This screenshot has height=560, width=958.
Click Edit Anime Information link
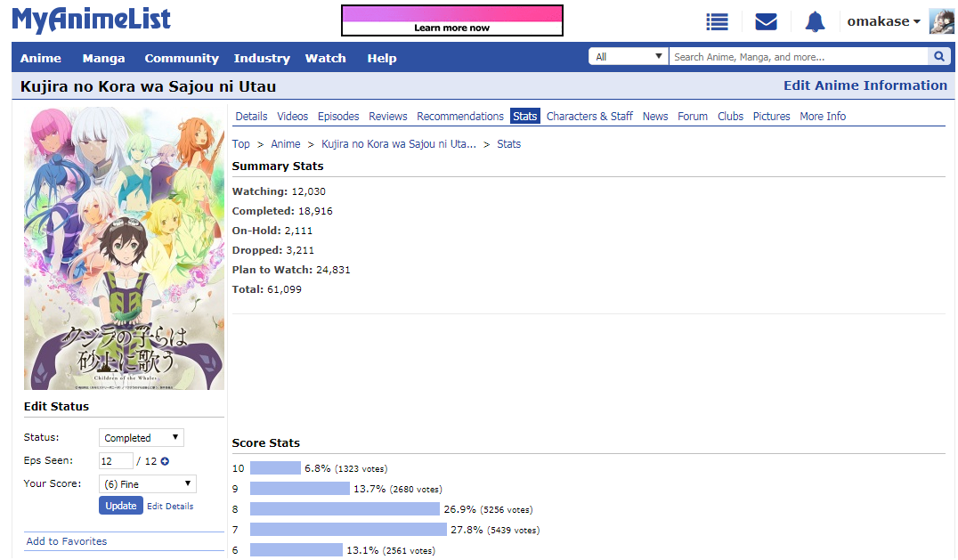(865, 85)
